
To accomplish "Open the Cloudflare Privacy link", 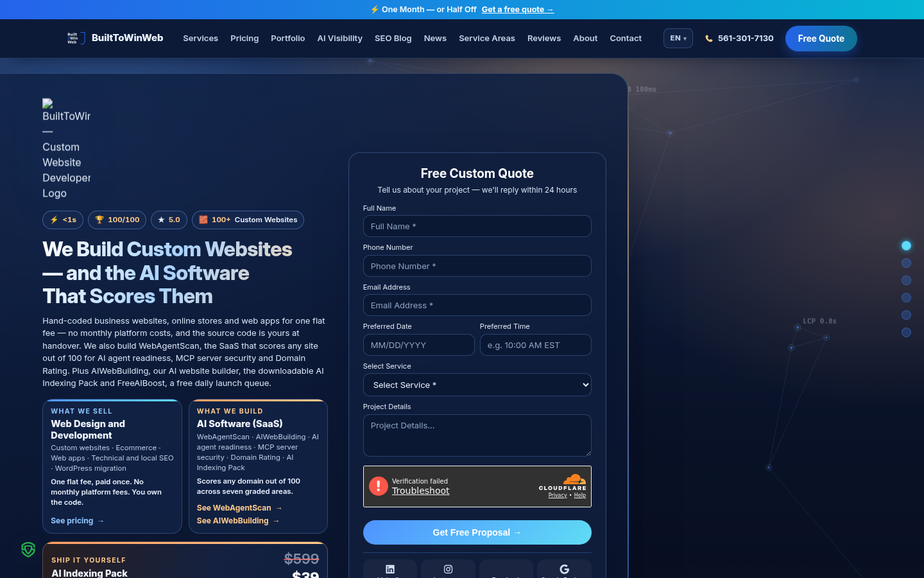I will point(558,495).
